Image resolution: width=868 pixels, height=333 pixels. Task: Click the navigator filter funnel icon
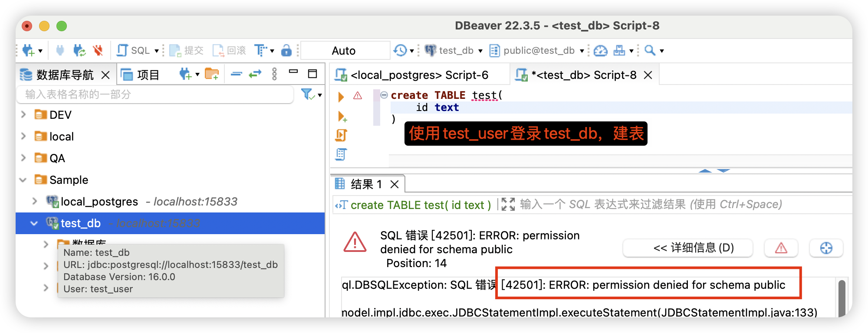tap(307, 94)
